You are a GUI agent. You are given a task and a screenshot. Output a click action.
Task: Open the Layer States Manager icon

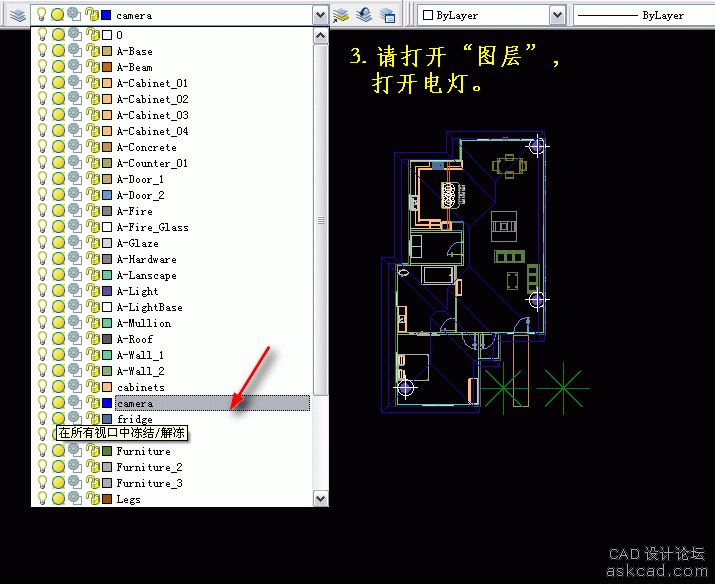tap(388, 15)
